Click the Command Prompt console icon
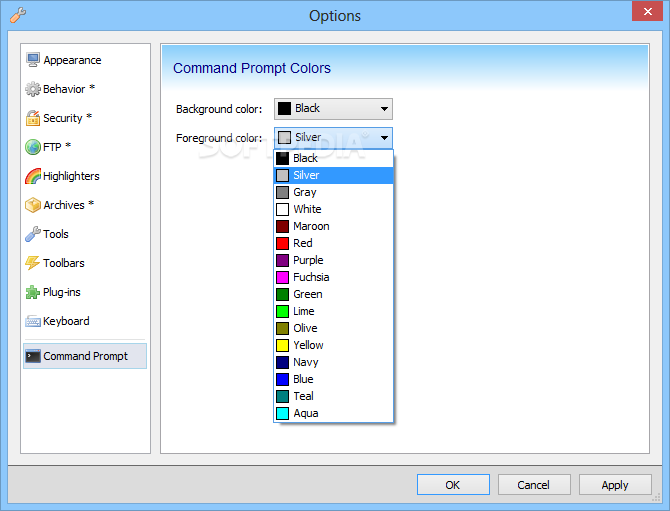 (33, 356)
